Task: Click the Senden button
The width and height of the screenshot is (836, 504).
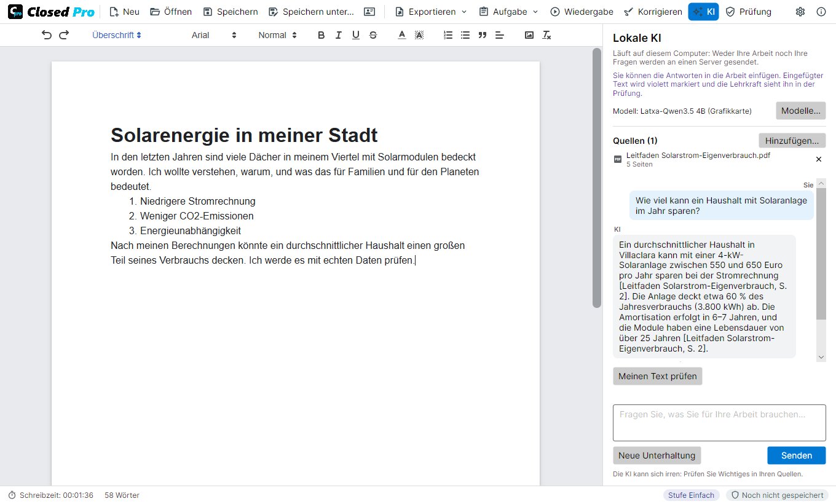Action: pyautogui.click(x=796, y=455)
